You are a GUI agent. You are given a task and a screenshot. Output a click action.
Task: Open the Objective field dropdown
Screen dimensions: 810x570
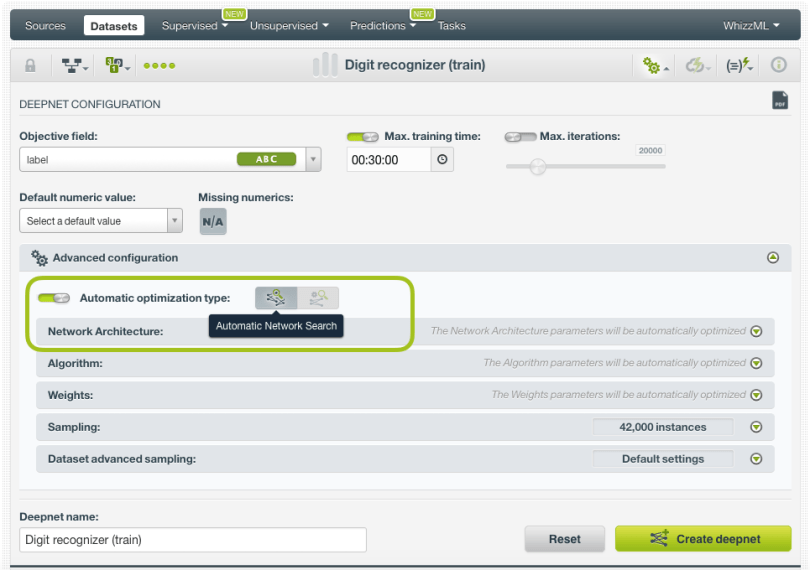click(x=313, y=159)
